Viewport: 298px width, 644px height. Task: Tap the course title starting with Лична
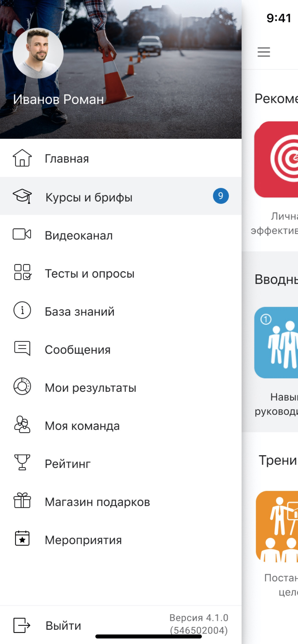pyautogui.click(x=274, y=223)
